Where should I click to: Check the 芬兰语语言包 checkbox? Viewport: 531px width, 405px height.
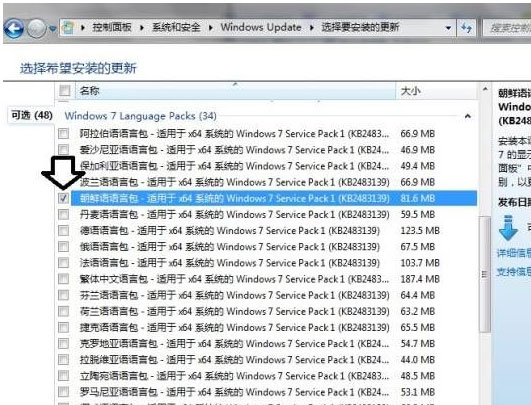pos(63,295)
